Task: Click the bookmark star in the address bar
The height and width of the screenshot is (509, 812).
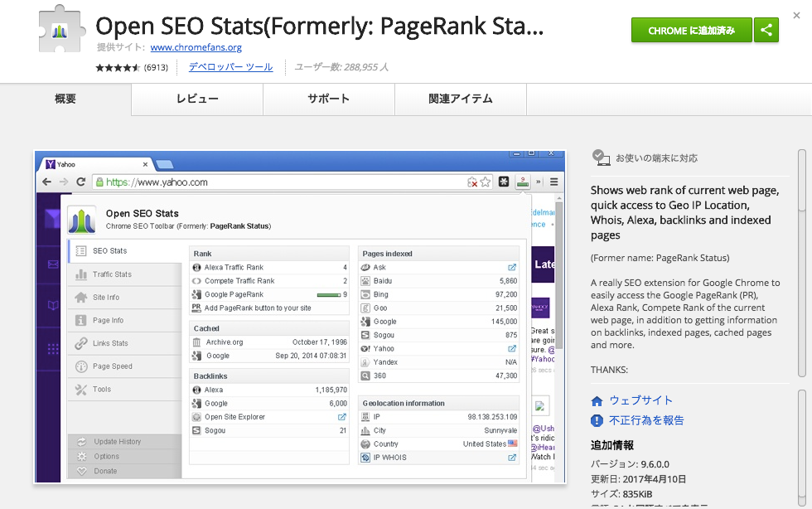Action: pos(486,182)
